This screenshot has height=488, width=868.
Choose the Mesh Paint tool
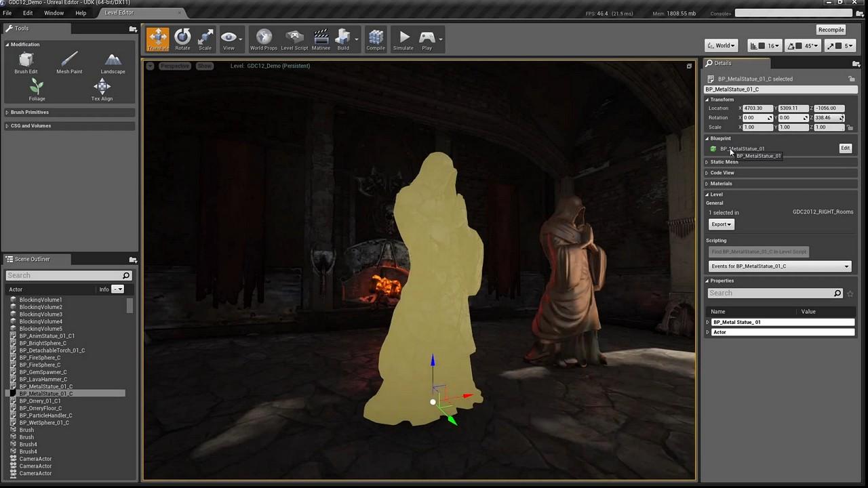coord(69,63)
